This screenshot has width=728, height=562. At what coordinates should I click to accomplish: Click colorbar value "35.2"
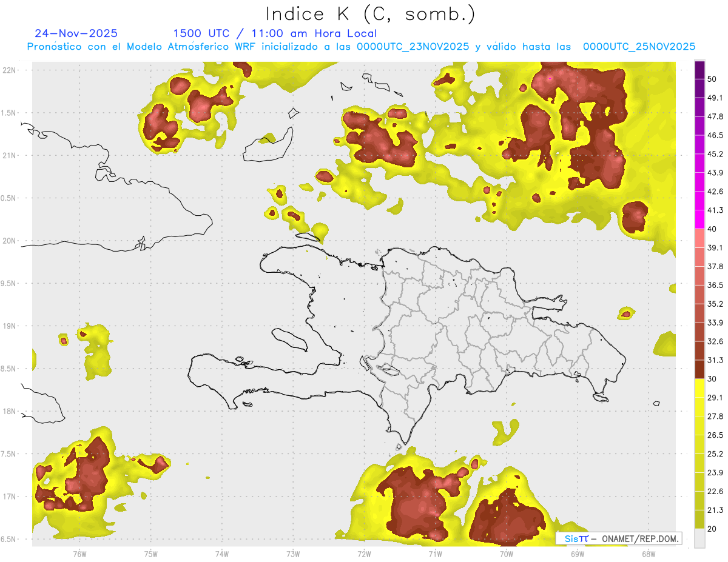[715, 304]
